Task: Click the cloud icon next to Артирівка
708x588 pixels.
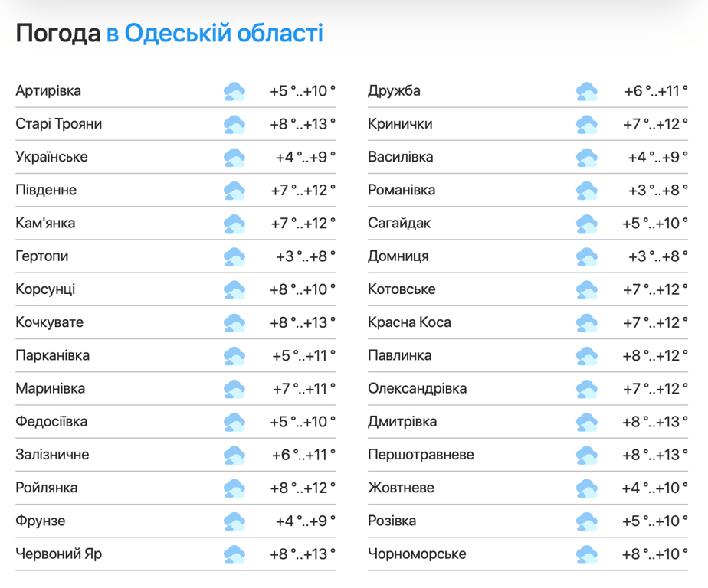Action: click(234, 92)
